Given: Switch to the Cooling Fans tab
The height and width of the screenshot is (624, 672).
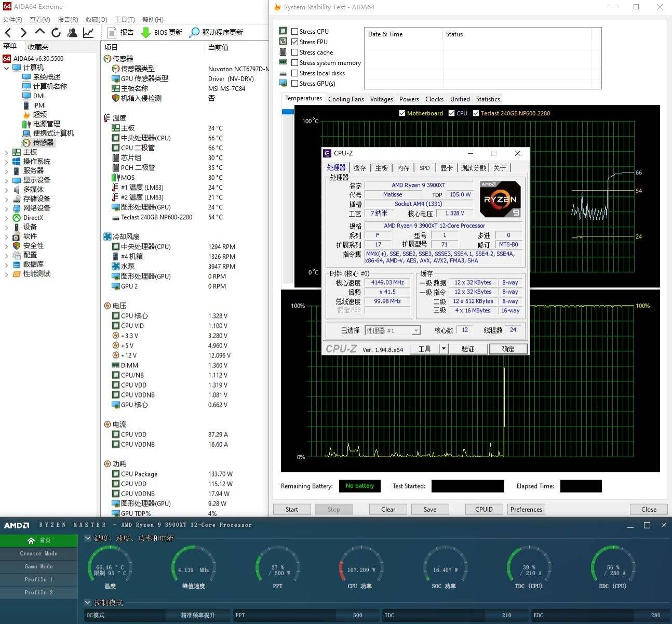Looking at the screenshot, I should pyautogui.click(x=346, y=99).
